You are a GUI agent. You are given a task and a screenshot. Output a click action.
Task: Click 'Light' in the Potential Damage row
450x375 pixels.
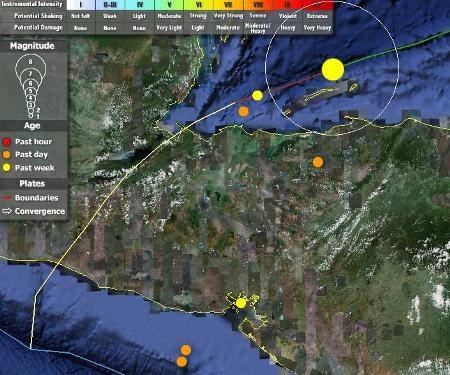[198, 28]
